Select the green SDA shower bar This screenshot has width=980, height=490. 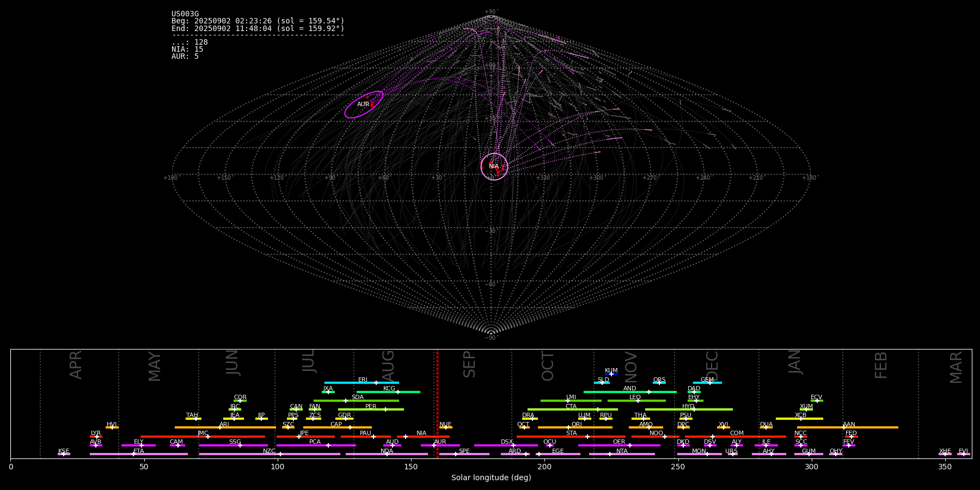356,400
